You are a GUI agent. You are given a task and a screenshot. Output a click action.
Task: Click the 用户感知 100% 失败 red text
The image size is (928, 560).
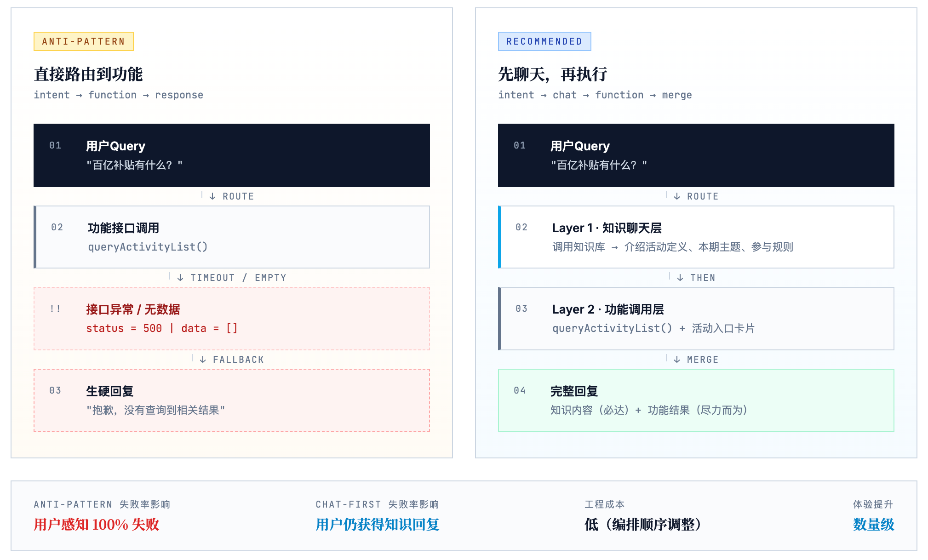pyautogui.click(x=96, y=525)
